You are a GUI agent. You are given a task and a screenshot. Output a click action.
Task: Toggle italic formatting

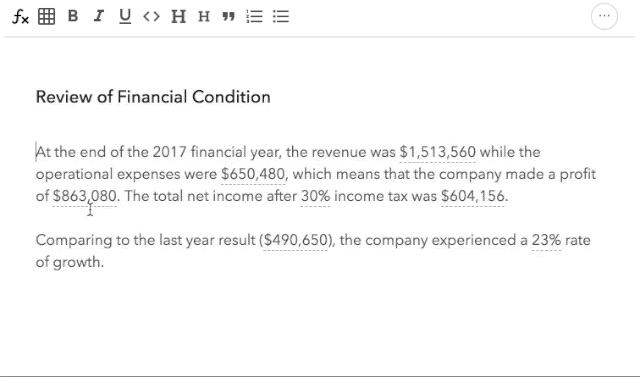(99, 16)
